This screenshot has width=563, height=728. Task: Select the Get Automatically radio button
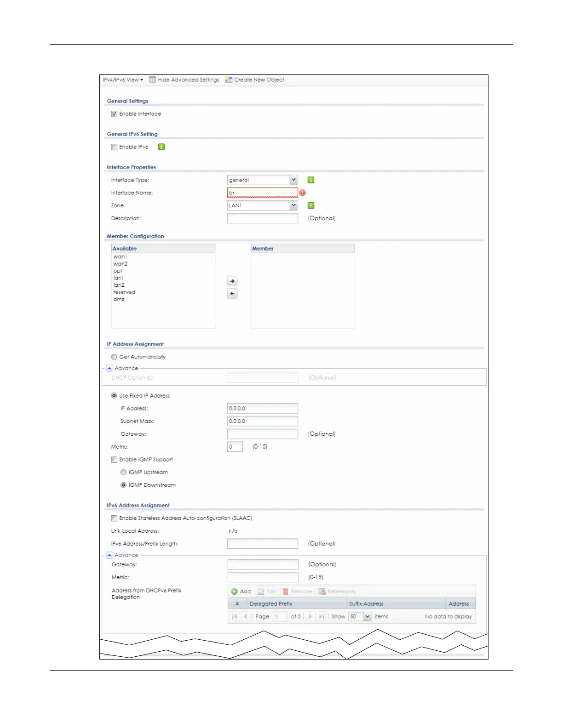pyautogui.click(x=114, y=357)
